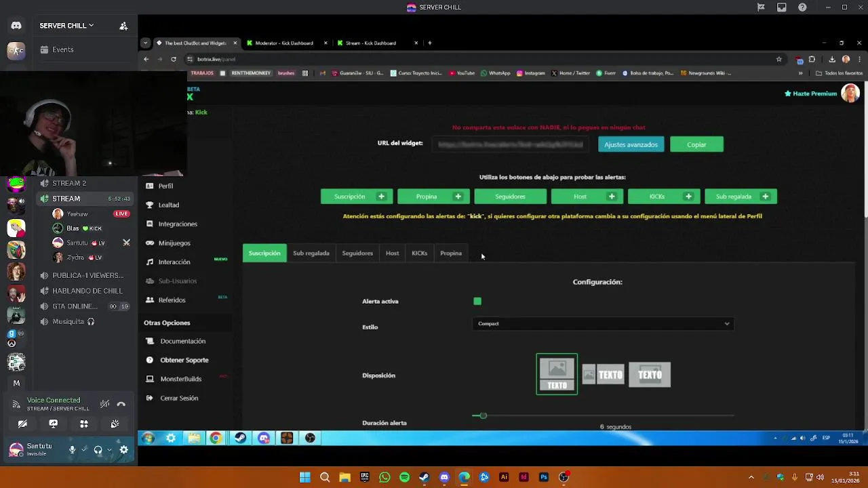The height and width of the screenshot is (488, 868).
Task: Open the Discord soundboard icon
Action: point(115,424)
